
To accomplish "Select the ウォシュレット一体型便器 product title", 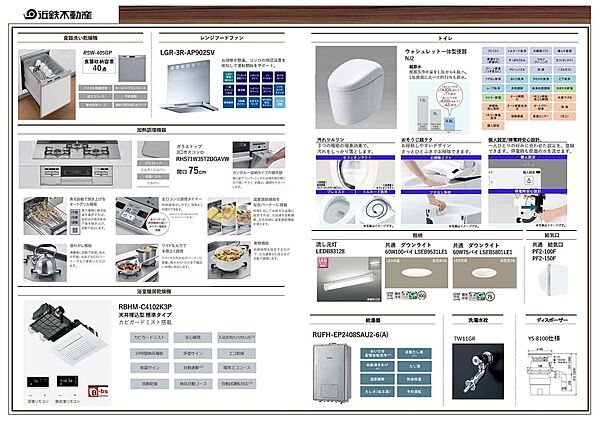I will (x=436, y=51).
